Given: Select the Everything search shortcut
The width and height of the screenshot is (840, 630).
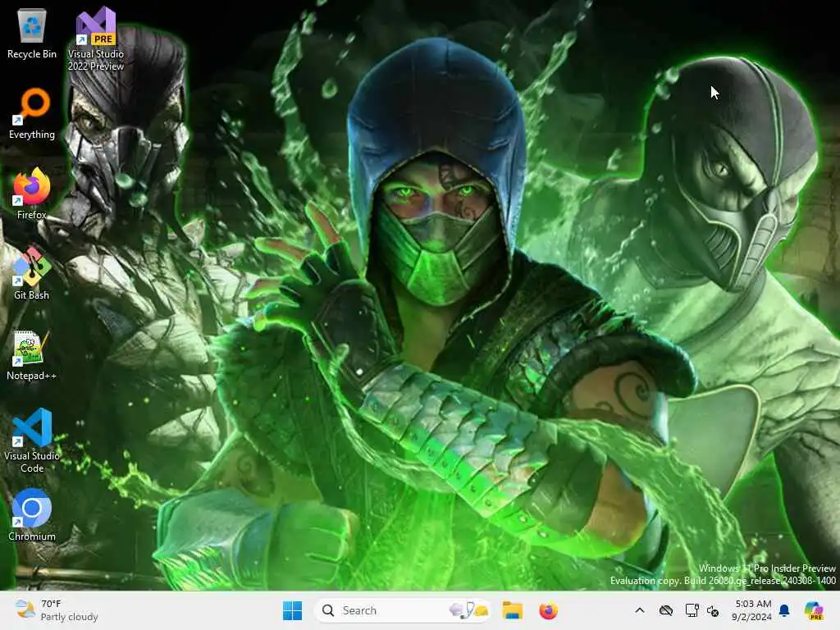Looking at the screenshot, I should tap(32, 113).
